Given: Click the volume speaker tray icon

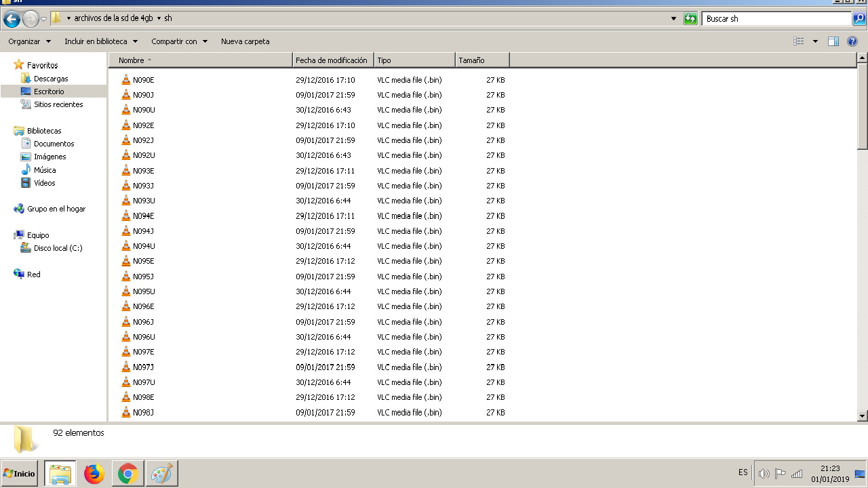Looking at the screenshot, I should pos(764,474).
